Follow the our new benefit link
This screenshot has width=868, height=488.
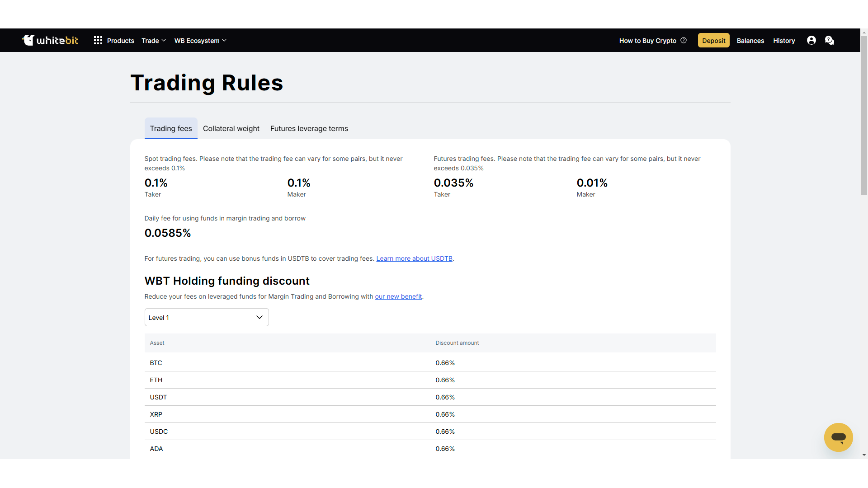[398, 296]
